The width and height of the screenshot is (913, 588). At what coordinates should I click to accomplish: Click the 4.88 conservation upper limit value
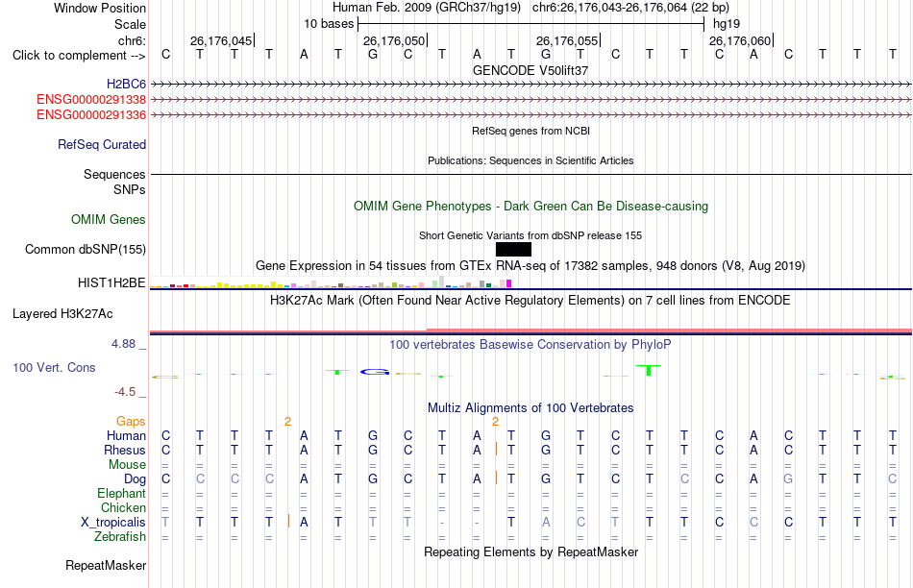tap(123, 344)
